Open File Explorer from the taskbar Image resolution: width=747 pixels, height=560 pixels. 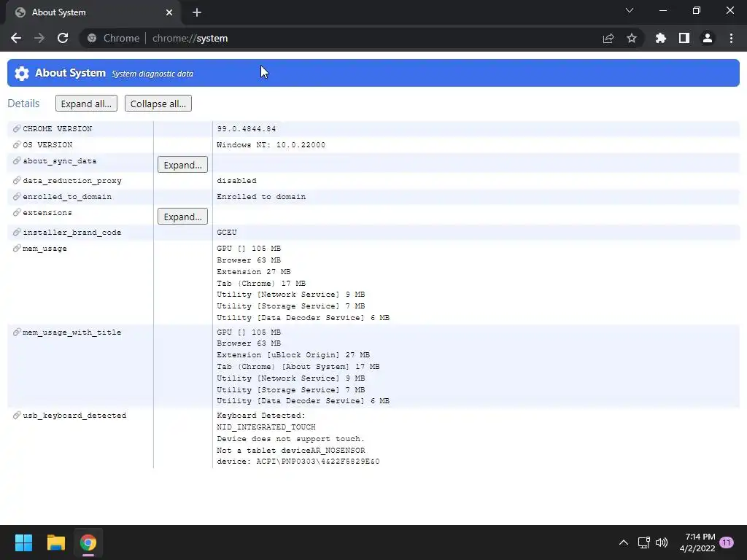coord(55,542)
